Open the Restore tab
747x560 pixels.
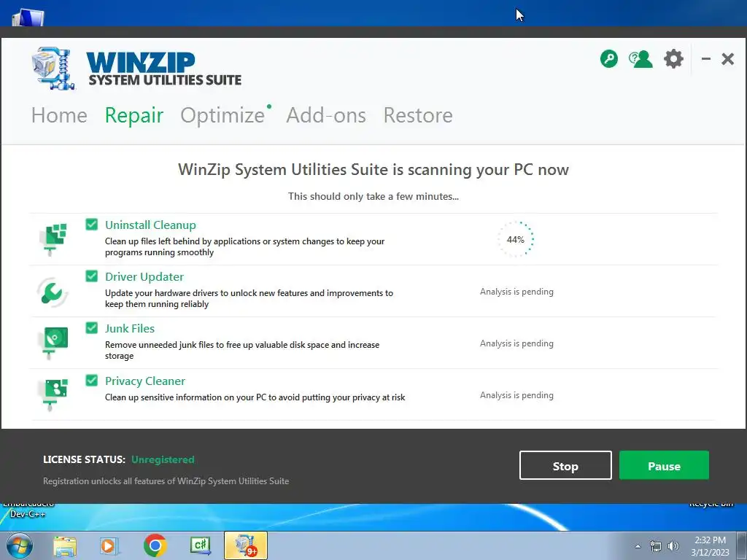click(418, 115)
